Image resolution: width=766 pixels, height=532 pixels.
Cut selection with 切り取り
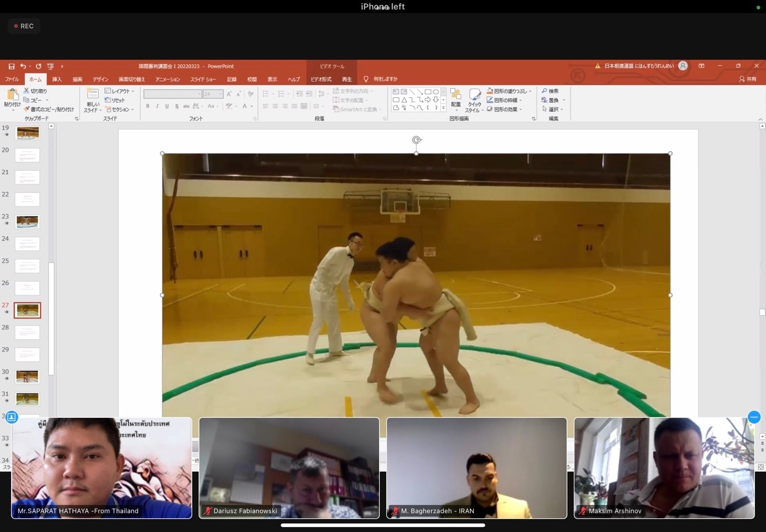click(x=35, y=91)
